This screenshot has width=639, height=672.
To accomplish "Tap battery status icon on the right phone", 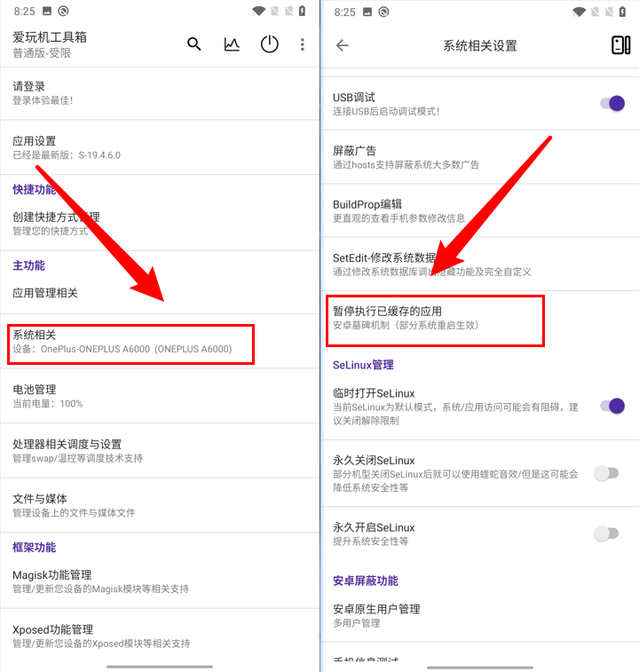I will point(623,12).
